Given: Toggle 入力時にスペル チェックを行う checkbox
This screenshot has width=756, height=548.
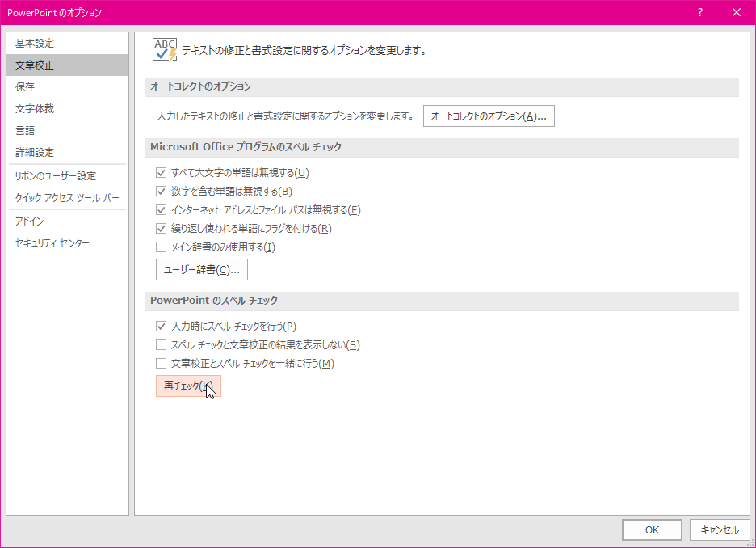Looking at the screenshot, I should coord(161,327).
